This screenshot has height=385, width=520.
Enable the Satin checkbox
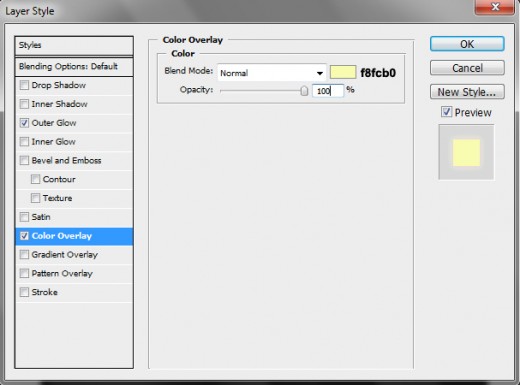click(x=24, y=217)
